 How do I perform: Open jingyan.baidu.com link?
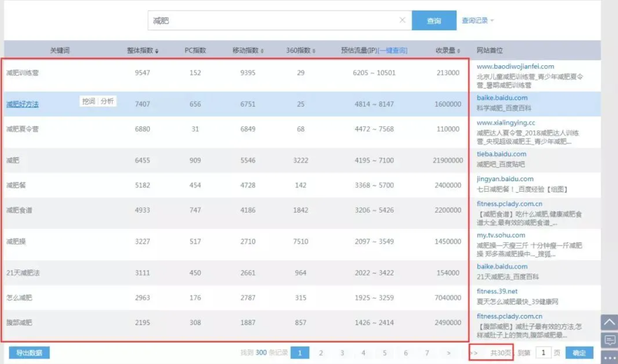[505, 179]
